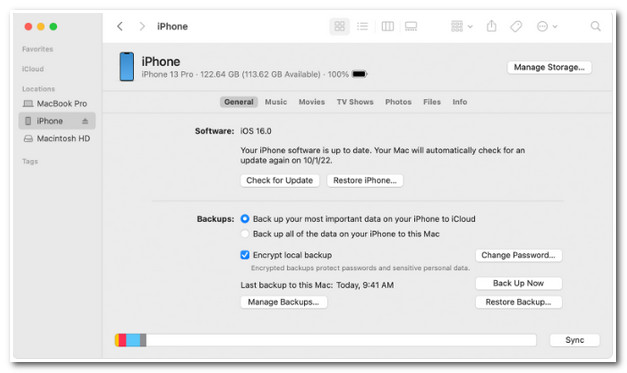Click the Sync button
The height and width of the screenshot is (373, 627).
575,340
